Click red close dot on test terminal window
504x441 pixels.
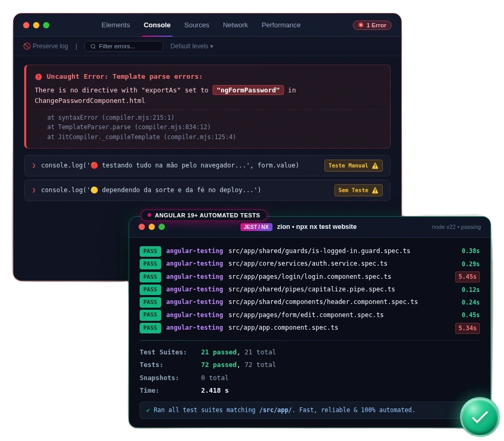tap(142, 227)
